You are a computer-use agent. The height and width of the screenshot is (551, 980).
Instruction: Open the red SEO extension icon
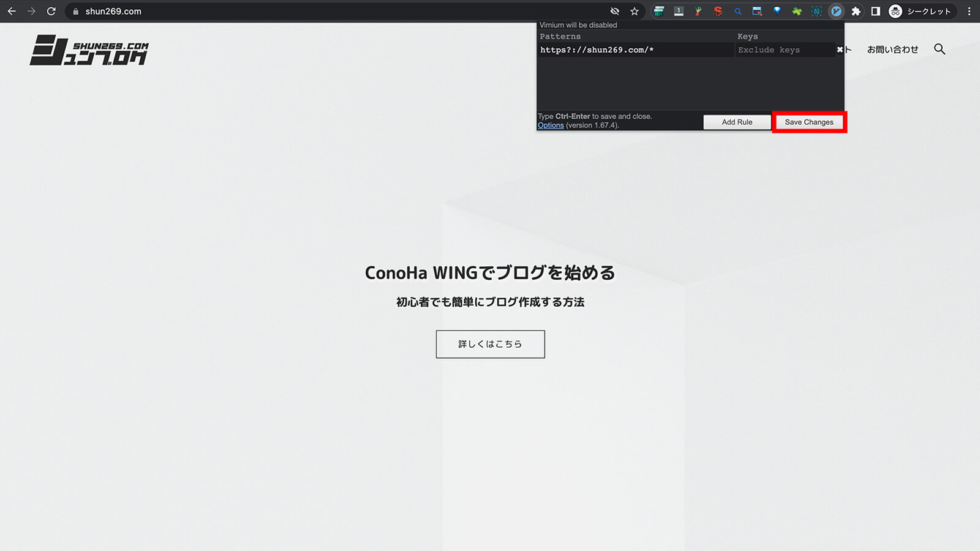tap(718, 11)
